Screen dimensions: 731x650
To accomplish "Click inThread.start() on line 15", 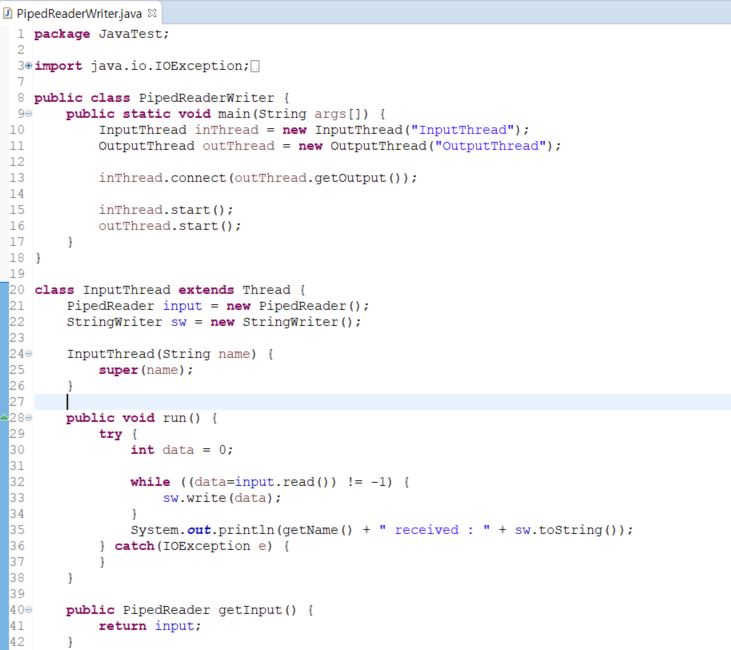I will pyautogui.click(x=166, y=210).
